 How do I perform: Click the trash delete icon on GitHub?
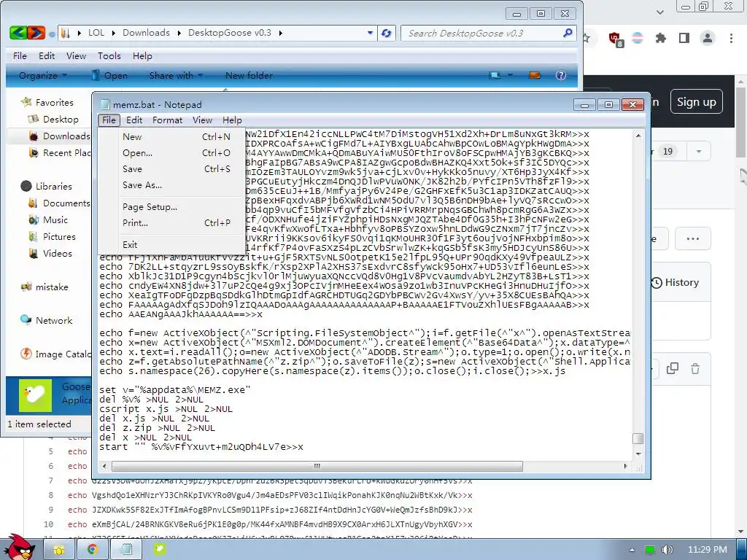click(695, 368)
